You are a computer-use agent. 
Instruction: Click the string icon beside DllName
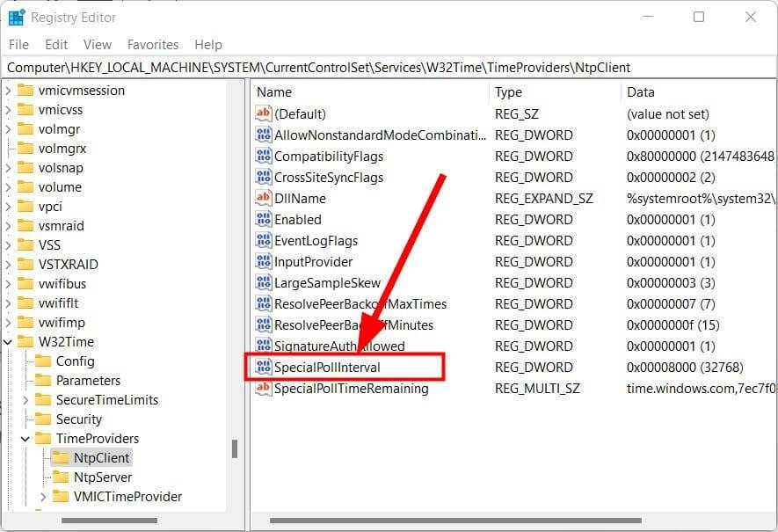(263, 198)
